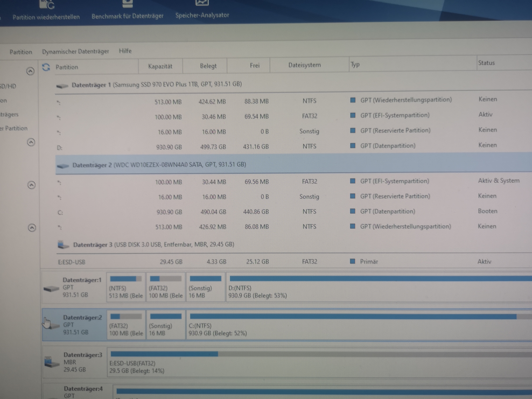Select Datenträger:1 GPT disk map icon
Screen dimensions: 532x399
[51, 288]
